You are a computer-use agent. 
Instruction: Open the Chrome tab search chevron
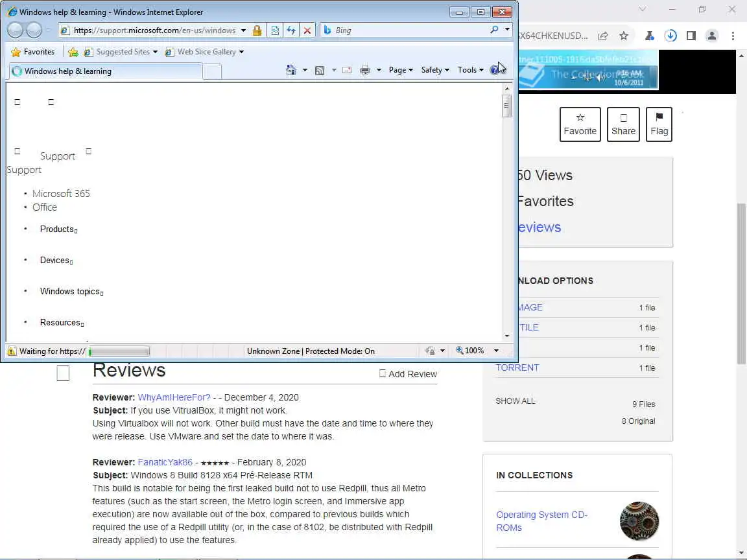point(642,9)
